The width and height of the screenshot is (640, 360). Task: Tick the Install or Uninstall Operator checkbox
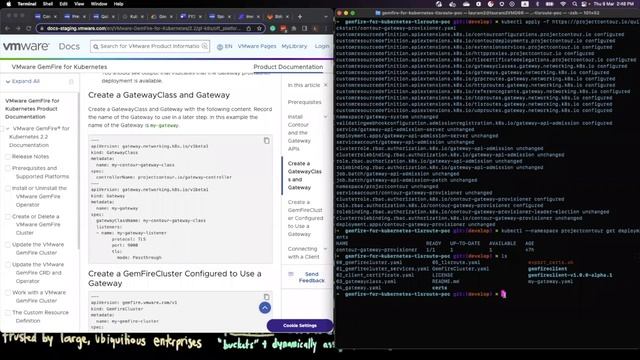pos(8,188)
